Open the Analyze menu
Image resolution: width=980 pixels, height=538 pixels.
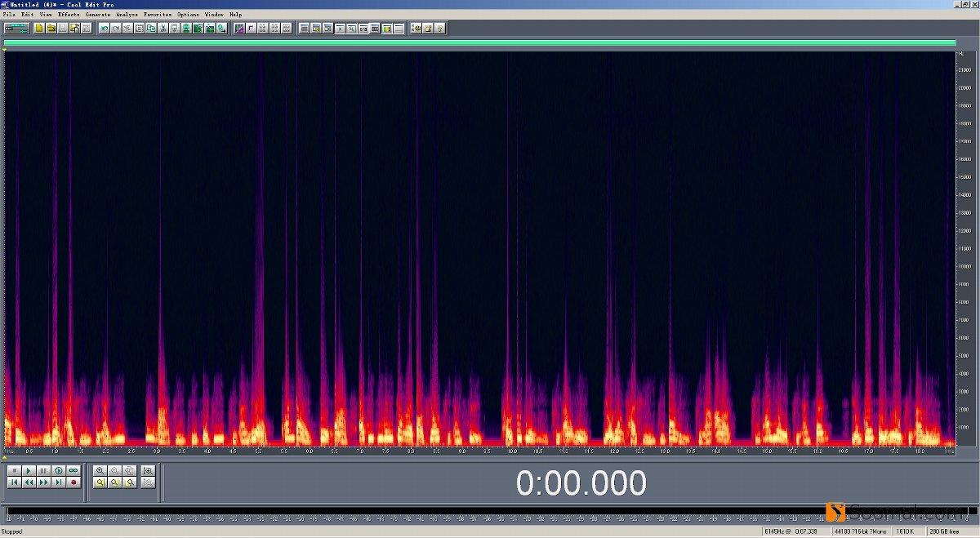tap(127, 15)
